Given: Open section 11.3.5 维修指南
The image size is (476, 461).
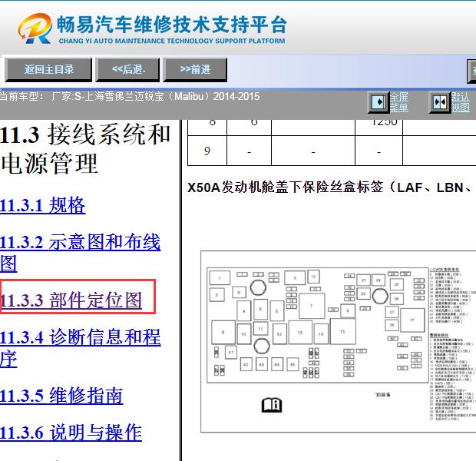Looking at the screenshot, I should (61, 396).
